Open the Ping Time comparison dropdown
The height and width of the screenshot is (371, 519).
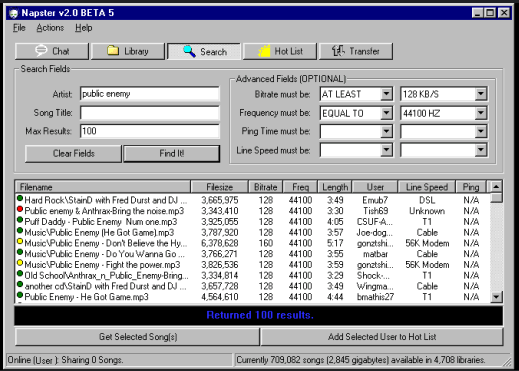click(386, 131)
